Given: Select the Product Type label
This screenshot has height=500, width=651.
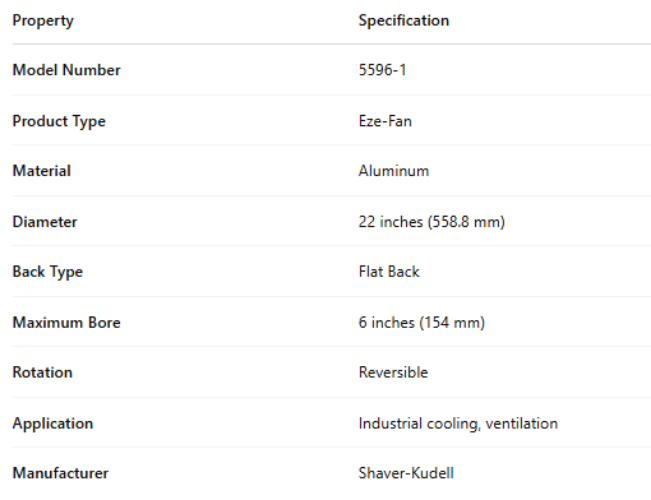Looking at the screenshot, I should click(x=58, y=121).
